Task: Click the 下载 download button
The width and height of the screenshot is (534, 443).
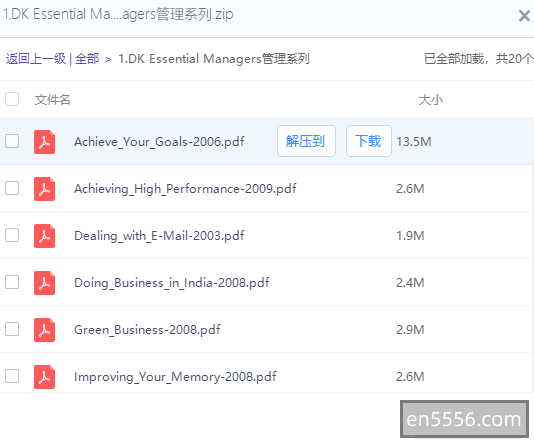Action: [368, 141]
